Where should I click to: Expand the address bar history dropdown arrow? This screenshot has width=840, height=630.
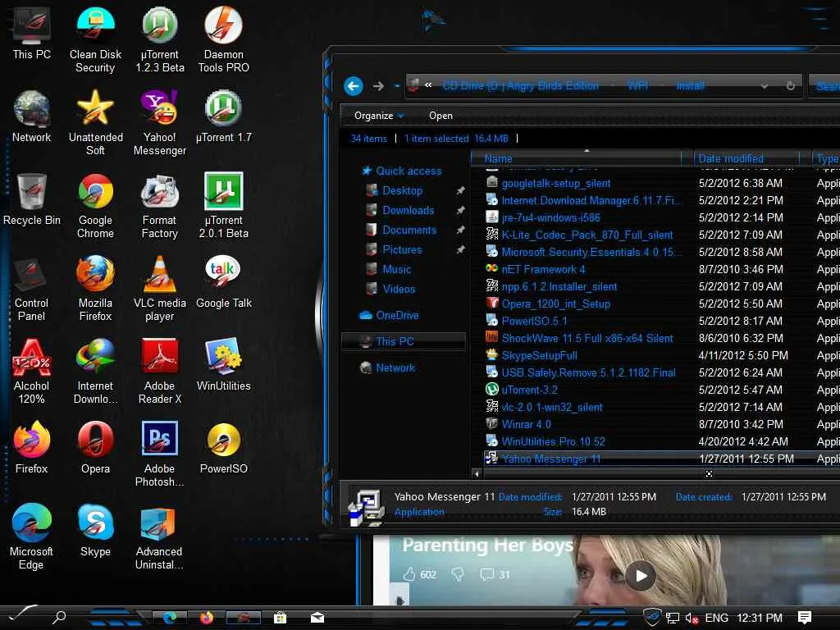tap(765, 85)
